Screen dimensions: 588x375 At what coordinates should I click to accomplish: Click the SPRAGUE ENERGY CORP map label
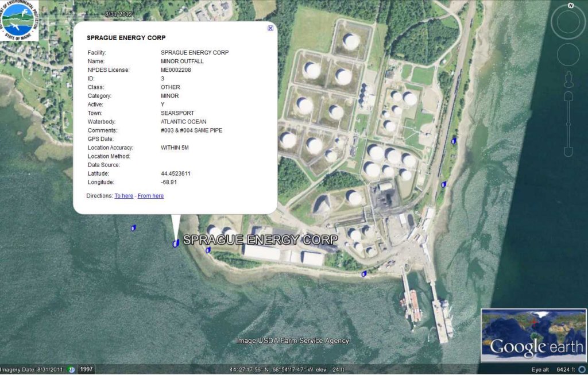point(261,239)
